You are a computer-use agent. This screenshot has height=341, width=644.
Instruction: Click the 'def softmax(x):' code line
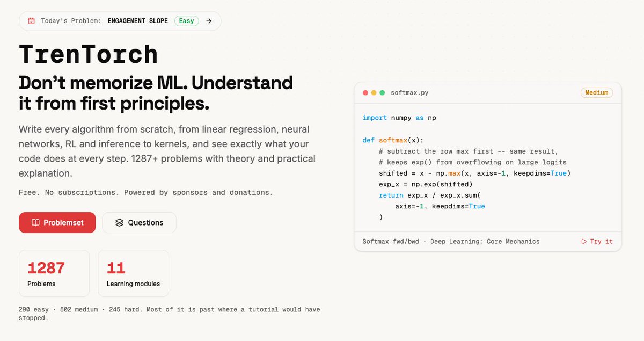(393, 140)
